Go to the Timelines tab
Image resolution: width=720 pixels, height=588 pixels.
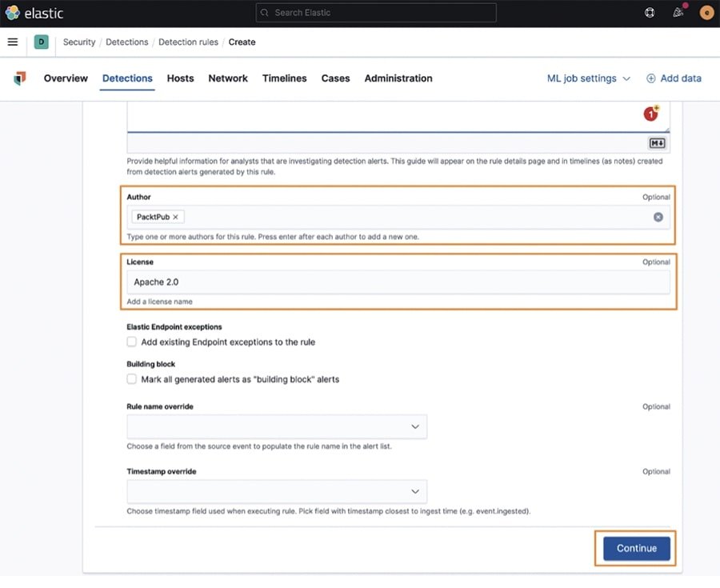coord(284,78)
